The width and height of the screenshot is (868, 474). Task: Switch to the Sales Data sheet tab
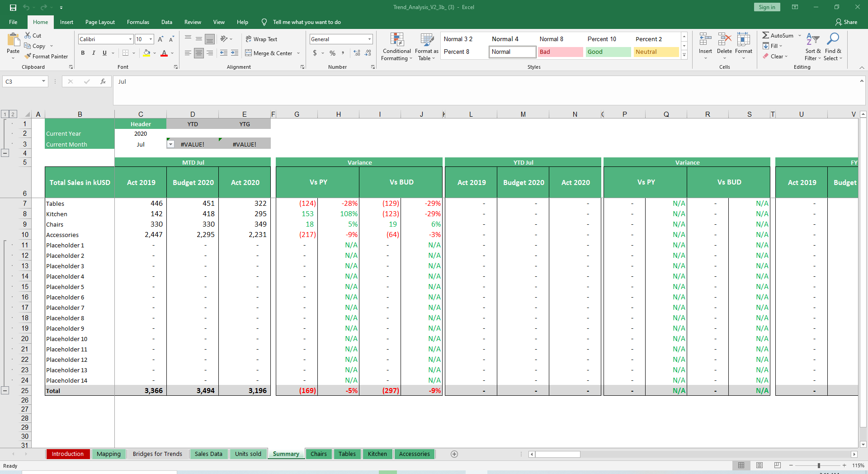tap(208, 454)
